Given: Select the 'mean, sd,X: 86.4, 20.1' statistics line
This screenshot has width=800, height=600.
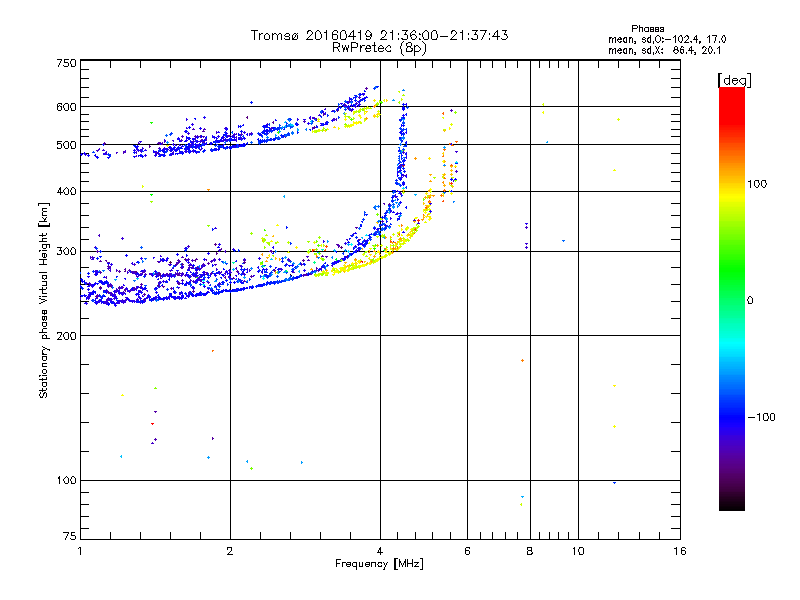Looking at the screenshot, I should pos(664,50).
